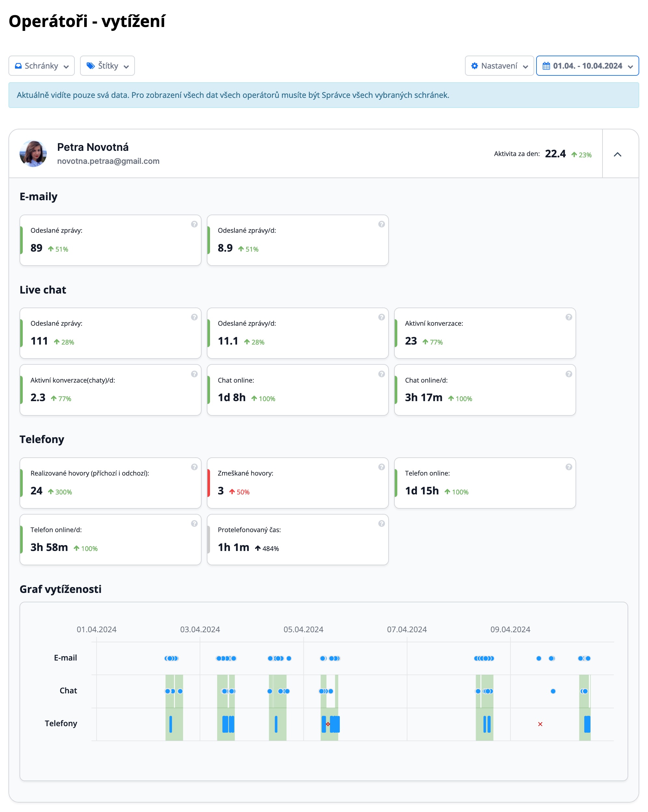The image size is (648, 812).
Task: Click help icon on Telefon online/d card
Action: [194, 523]
